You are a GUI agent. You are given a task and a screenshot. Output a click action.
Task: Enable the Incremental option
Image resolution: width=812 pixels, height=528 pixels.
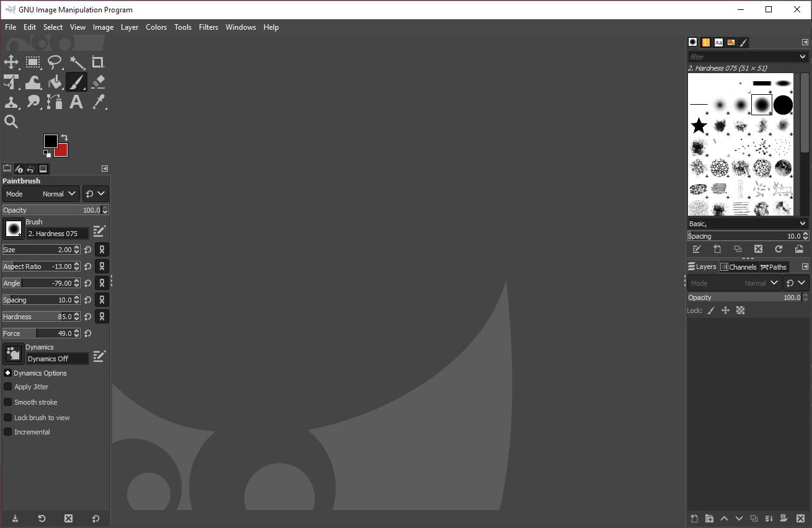point(8,432)
